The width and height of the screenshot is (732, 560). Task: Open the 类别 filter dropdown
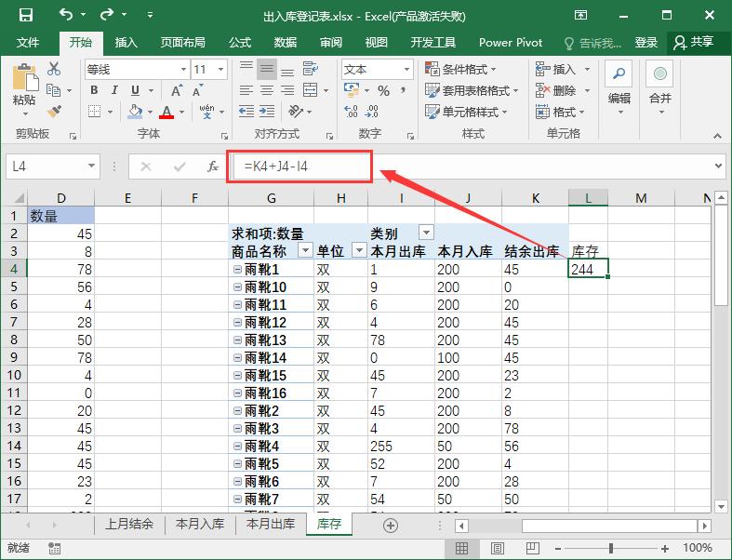coord(426,233)
